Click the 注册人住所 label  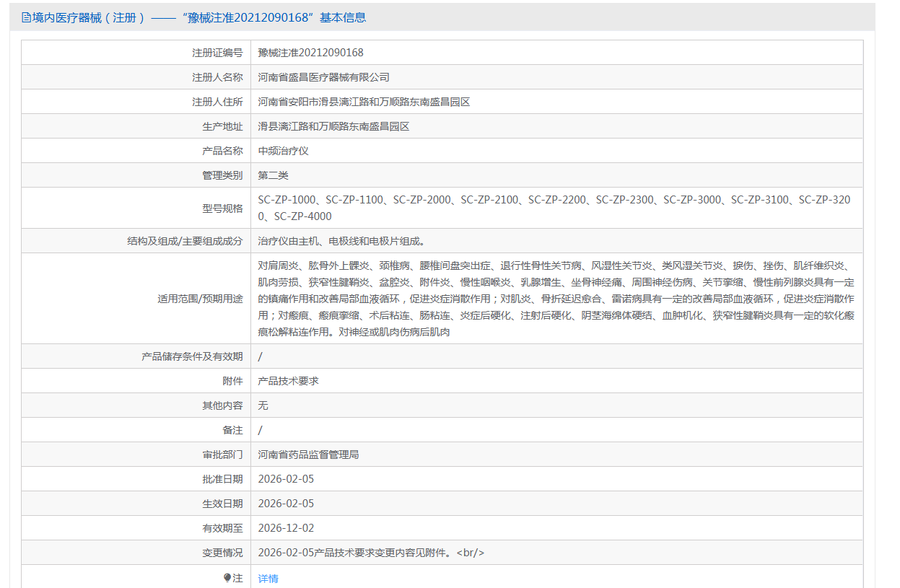pos(217,102)
